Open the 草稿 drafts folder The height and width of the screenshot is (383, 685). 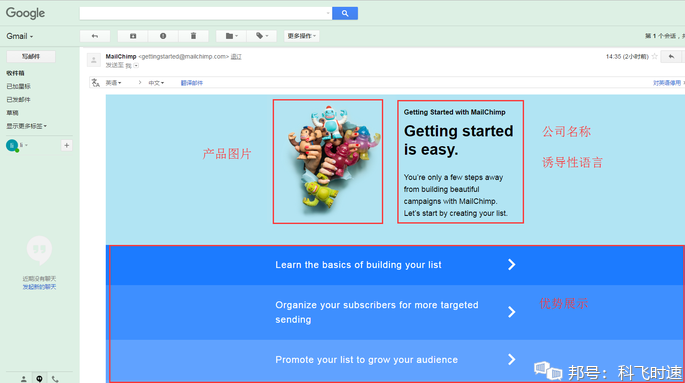click(x=12, y=113)
